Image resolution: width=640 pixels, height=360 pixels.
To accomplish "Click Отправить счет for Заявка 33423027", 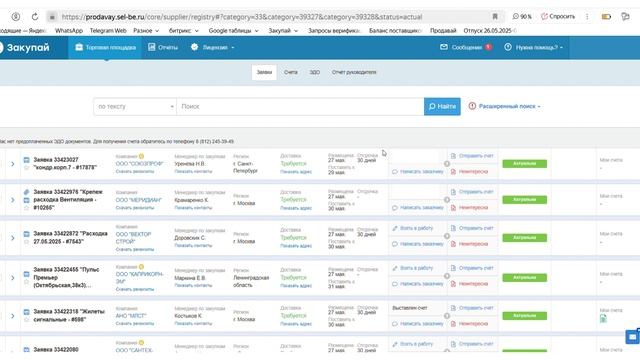I will 472,156.
